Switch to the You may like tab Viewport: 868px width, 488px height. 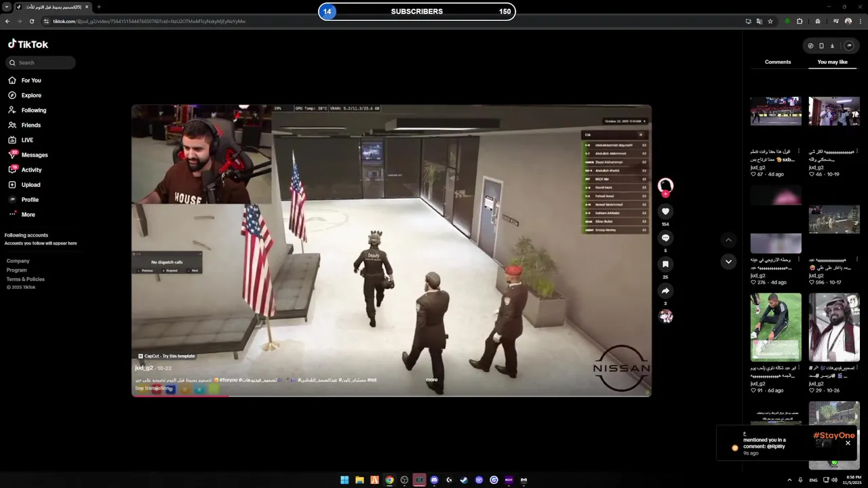tap(833, 62)
